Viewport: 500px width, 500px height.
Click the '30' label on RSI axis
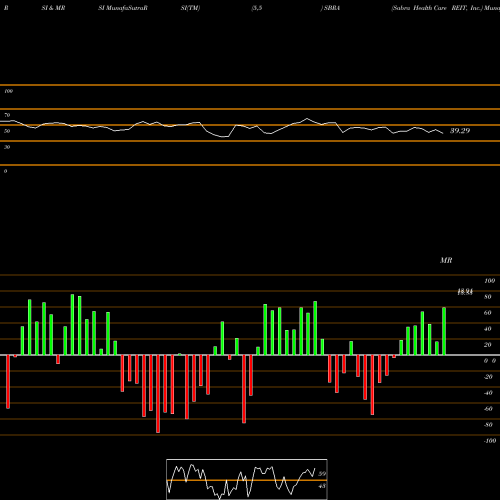[x=7, y=147]
